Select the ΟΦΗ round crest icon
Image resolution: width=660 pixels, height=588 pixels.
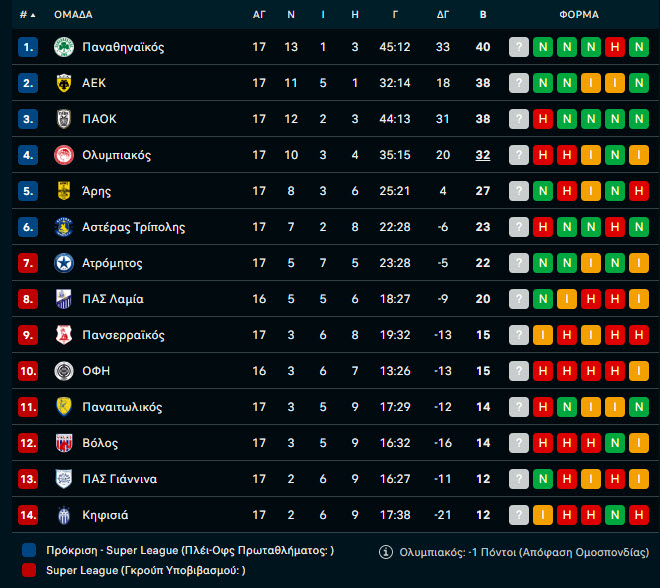coord(64,371)
